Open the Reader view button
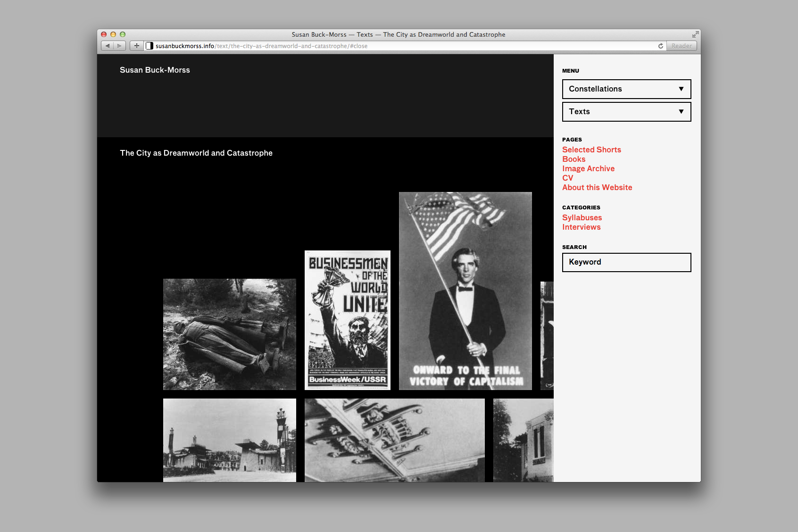The width and height of the screenshot is (798, 532). [x=682, y=46]
